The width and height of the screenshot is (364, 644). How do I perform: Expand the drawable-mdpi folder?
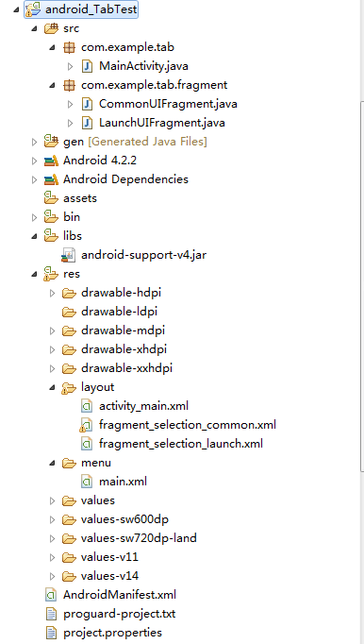pos(52,330)
